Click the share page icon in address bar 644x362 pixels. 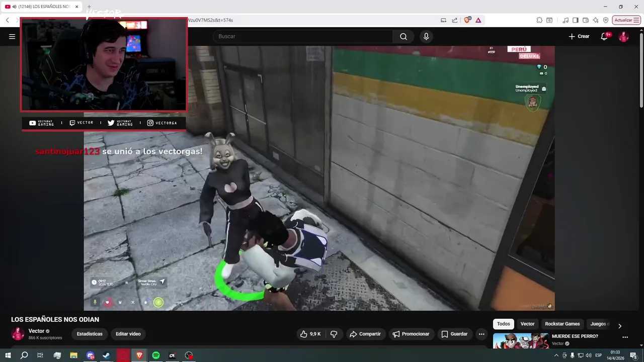455,20
